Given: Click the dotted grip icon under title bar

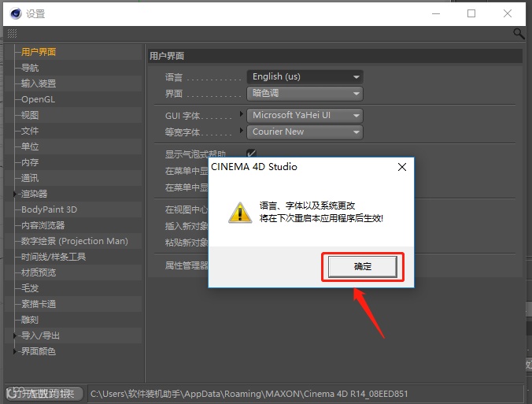Looking at the screenshot, I should (13, 33).
